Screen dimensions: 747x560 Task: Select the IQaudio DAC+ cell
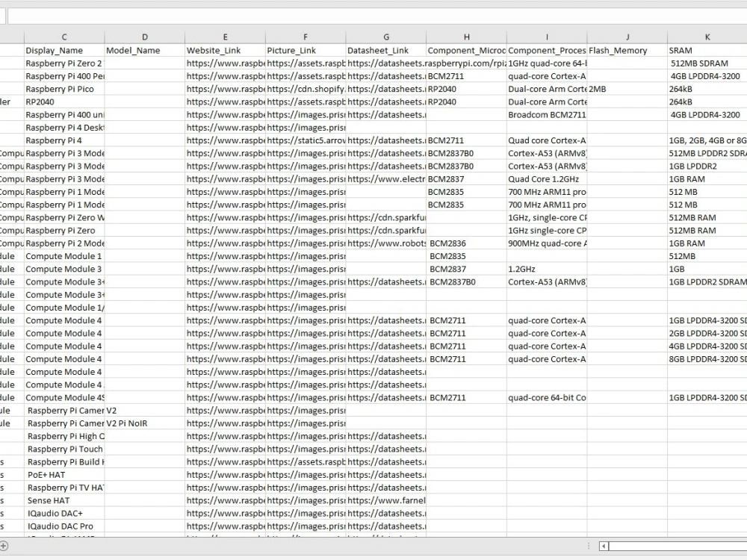pyautogui.click(x=64, y=514)
